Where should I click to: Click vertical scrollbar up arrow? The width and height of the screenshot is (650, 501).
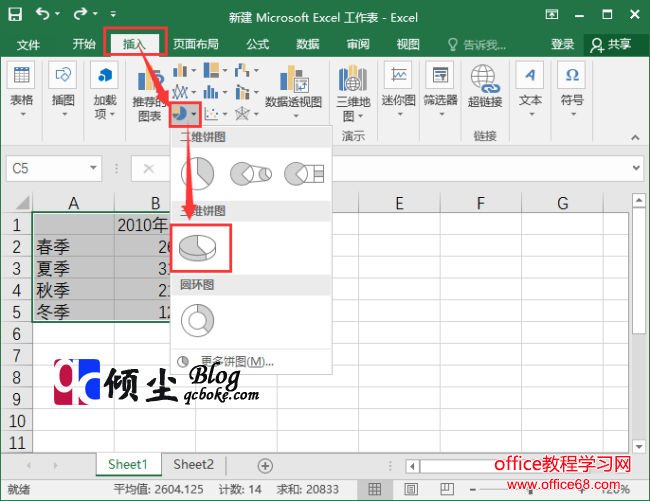(639, 201)
